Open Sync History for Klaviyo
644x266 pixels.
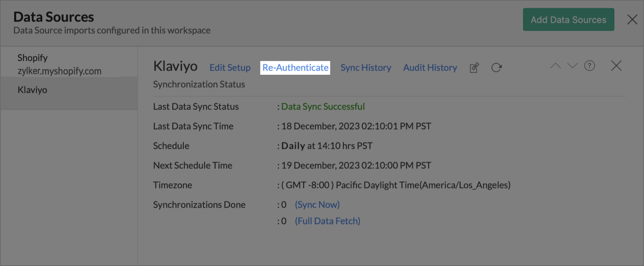366,68
